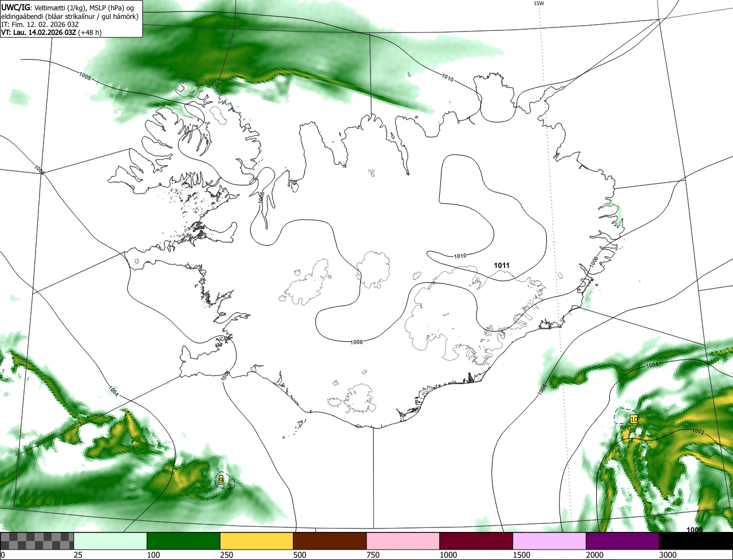Click the legend scale value 750

click(x=373, y=555)
